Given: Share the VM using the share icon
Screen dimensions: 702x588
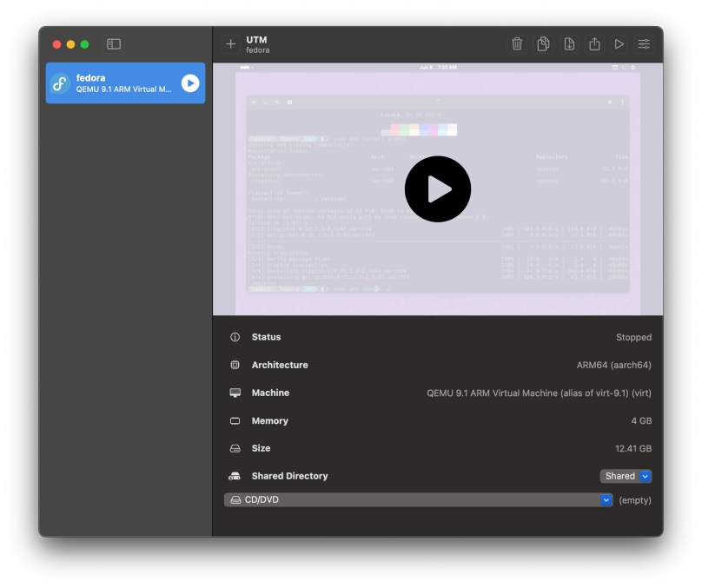Looking at the screenshot, I should (x=594, y=43).
